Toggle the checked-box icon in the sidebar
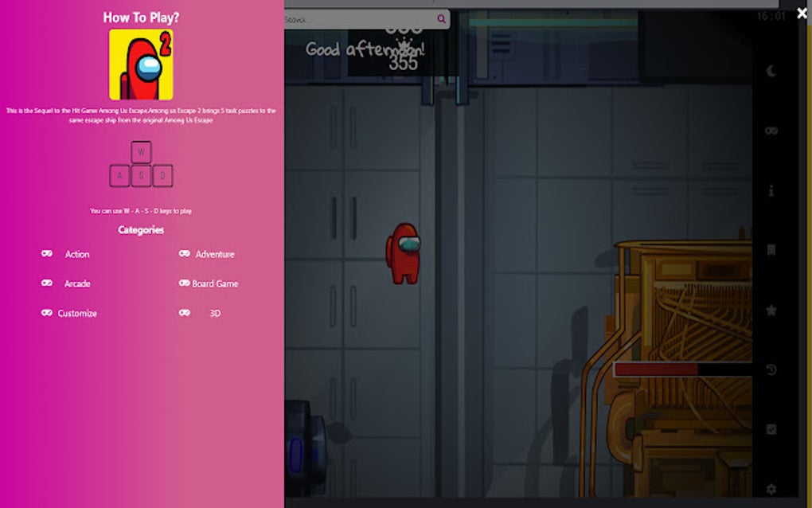The image size is (812, 508). [x=771, y=429]
